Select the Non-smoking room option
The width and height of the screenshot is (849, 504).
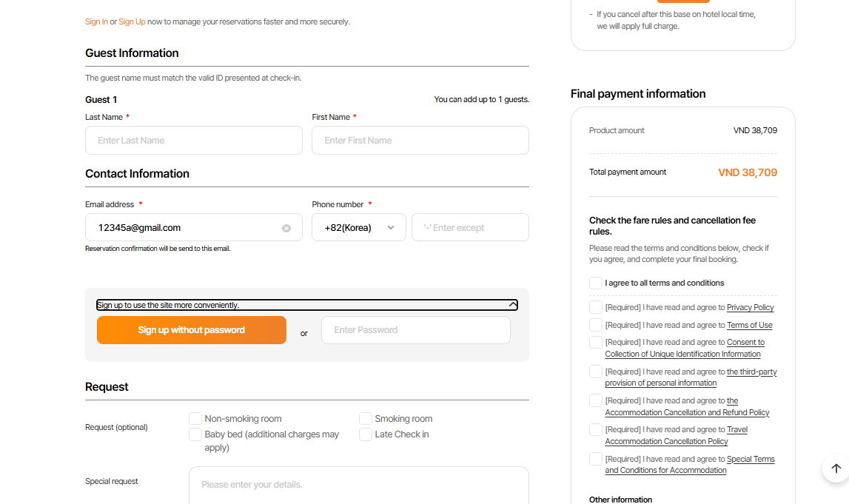(195, 419)
